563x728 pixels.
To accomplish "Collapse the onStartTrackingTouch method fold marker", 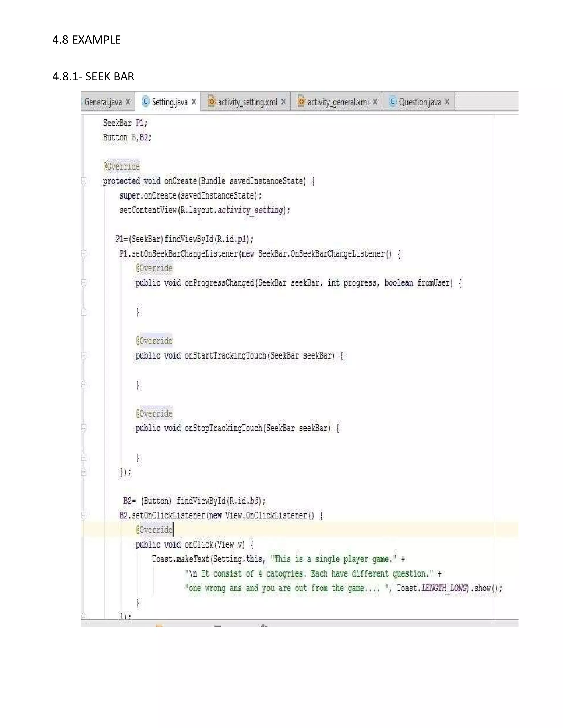I will click(x=84, y=356).
